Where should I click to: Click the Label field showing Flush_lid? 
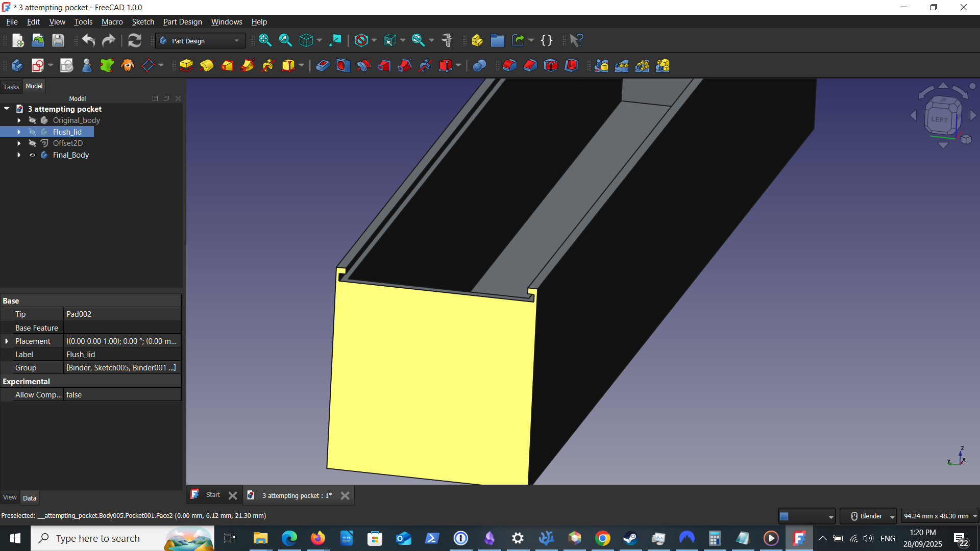pos(121,355)
